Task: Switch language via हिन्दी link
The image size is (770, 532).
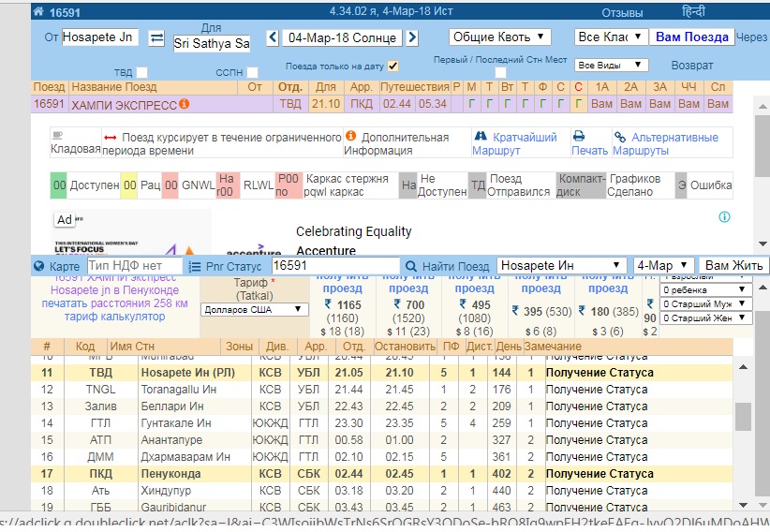Action: click(693, 13)
